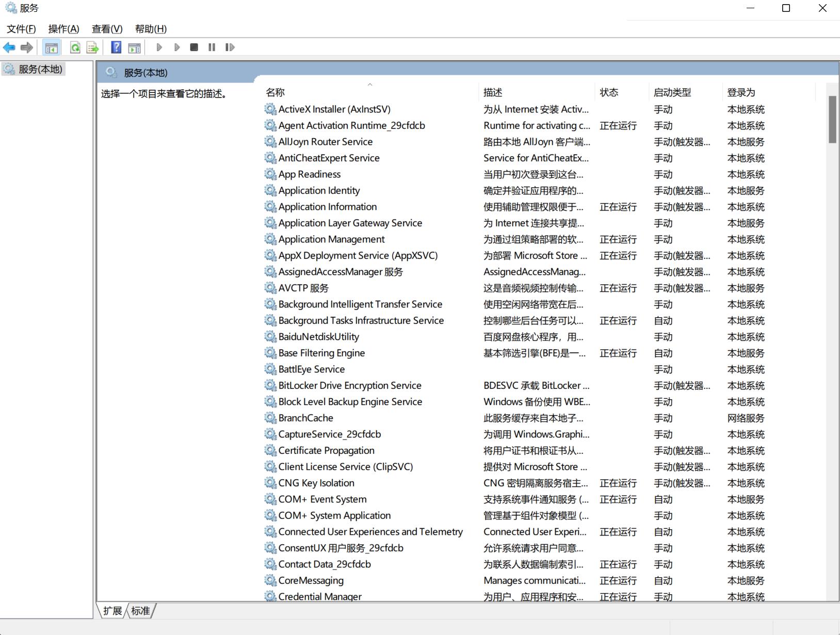
Task: Click 网络服务 in BranchCache row
Action: 746,418
